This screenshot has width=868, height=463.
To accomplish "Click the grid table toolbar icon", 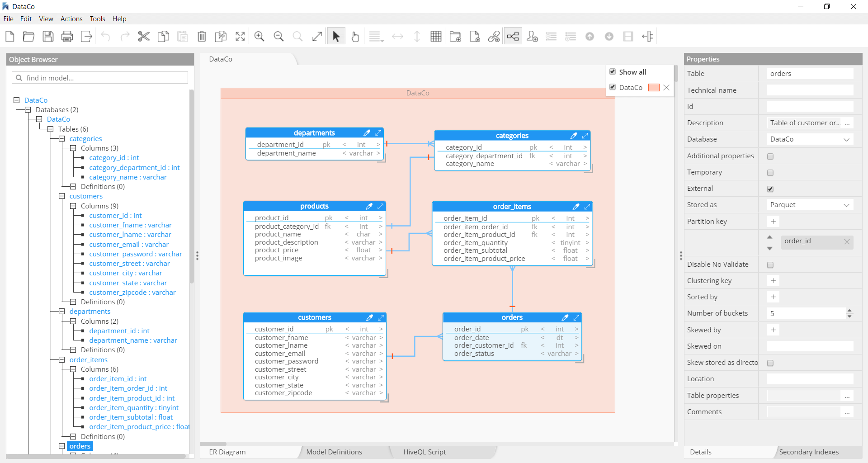I will (436, 37).
